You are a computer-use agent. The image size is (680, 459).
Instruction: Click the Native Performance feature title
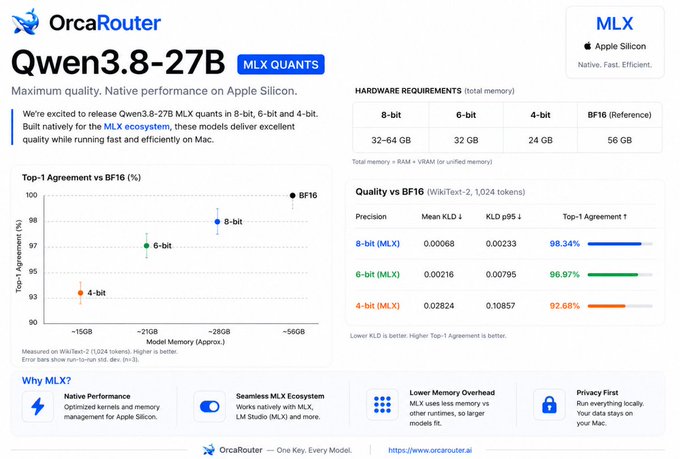tap(97, 396)
